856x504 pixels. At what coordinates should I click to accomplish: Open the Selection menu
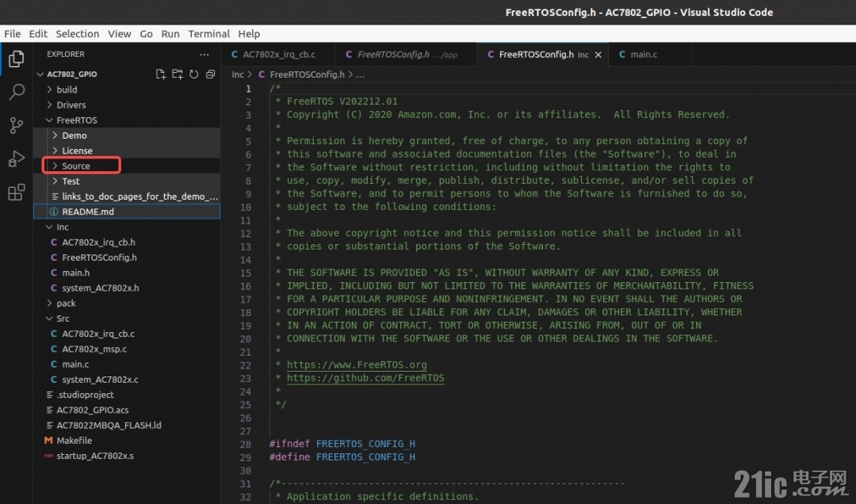[x=78, y=34]
